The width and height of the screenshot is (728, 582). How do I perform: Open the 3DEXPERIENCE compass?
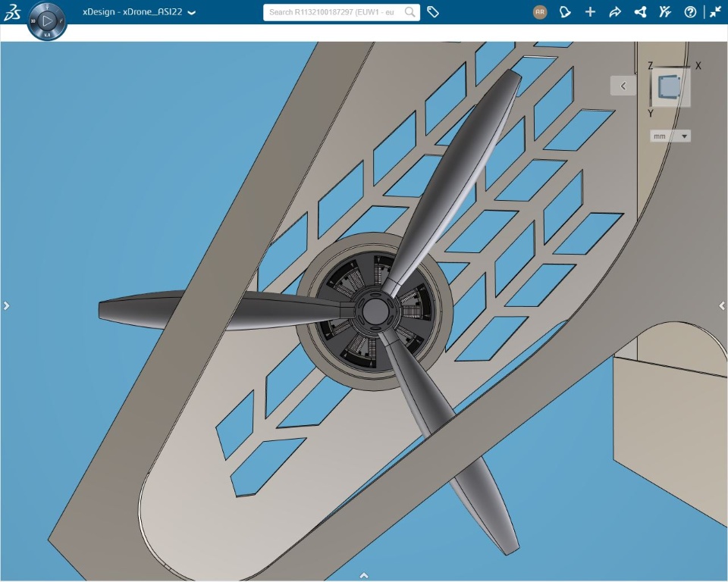tap(47, 20)
